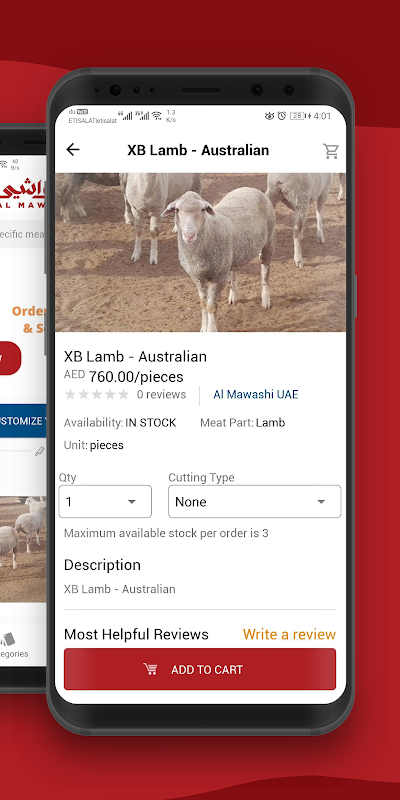Image resolution: width=400 pixels, height=800 pixels.
Task: Tap the back arrow icon
Action: click(73, 149)
